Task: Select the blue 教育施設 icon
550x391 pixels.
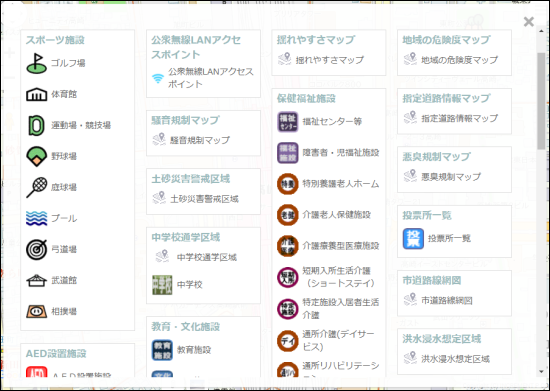Action: [x=162, y=350]
